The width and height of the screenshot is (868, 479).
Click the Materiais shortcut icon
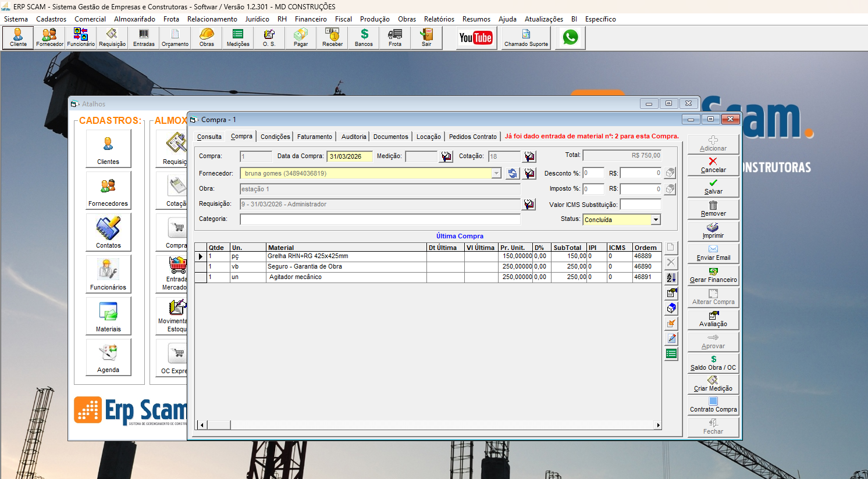[x=108, y=316]
